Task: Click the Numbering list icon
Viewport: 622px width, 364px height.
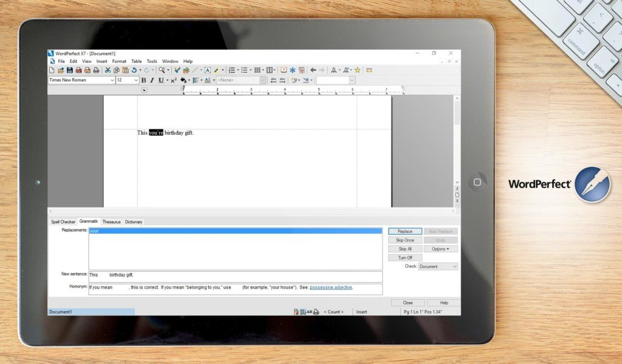Action: pos(232,70)
